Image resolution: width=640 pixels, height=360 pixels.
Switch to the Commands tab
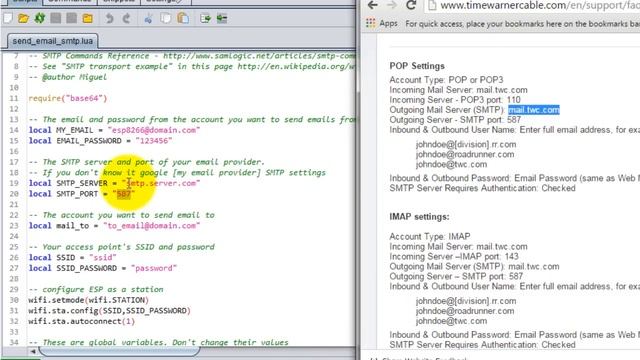point(70,2)
